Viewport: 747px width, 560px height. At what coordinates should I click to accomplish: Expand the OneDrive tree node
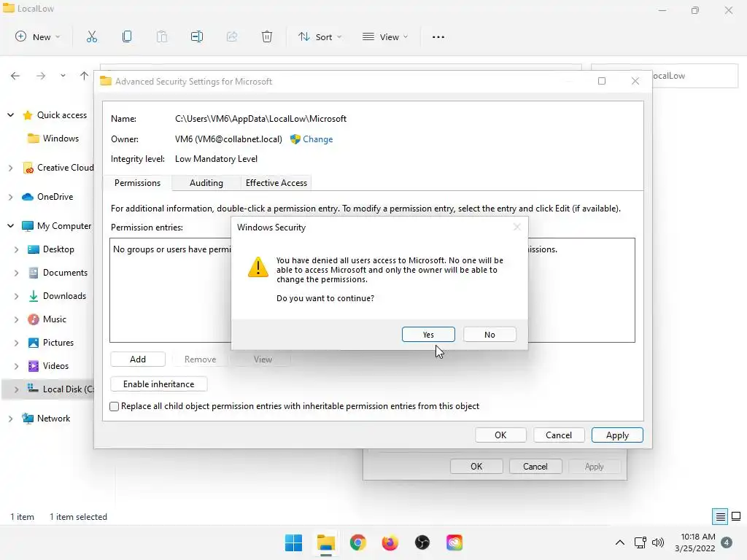(x=10, y=197)
